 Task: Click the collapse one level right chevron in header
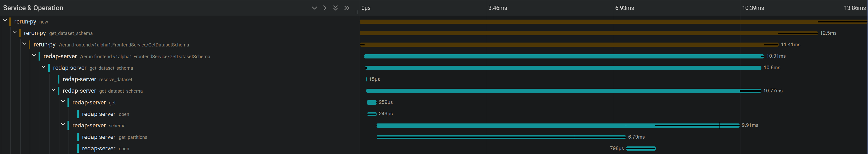coord(325,8)
